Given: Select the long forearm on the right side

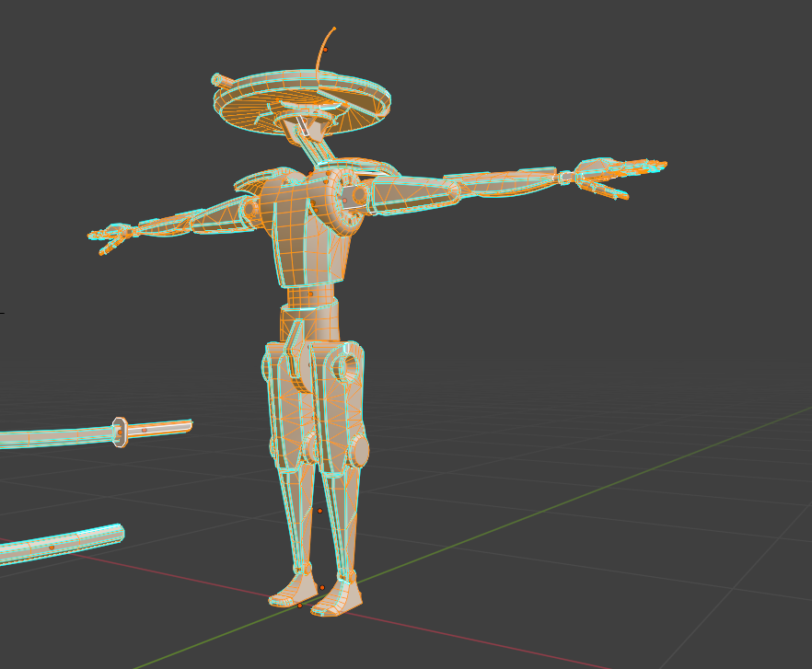Looking at the screenshot, I should click(501, 183).
